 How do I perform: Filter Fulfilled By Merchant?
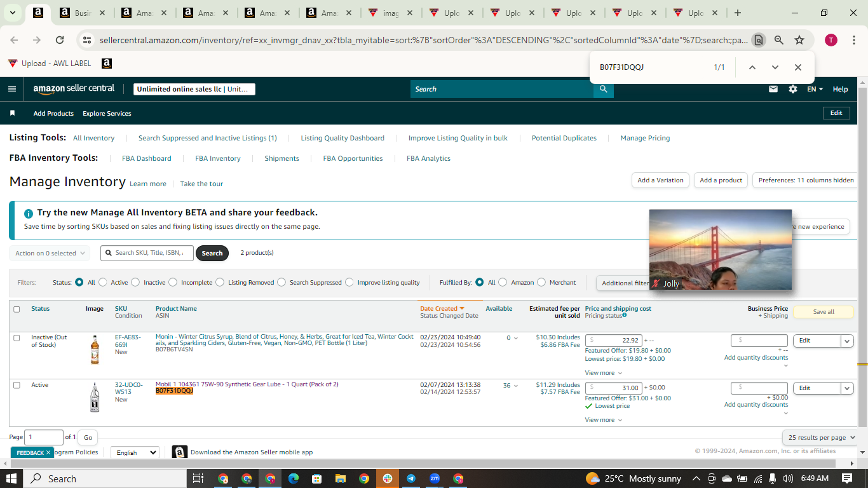tap(541, 282)
